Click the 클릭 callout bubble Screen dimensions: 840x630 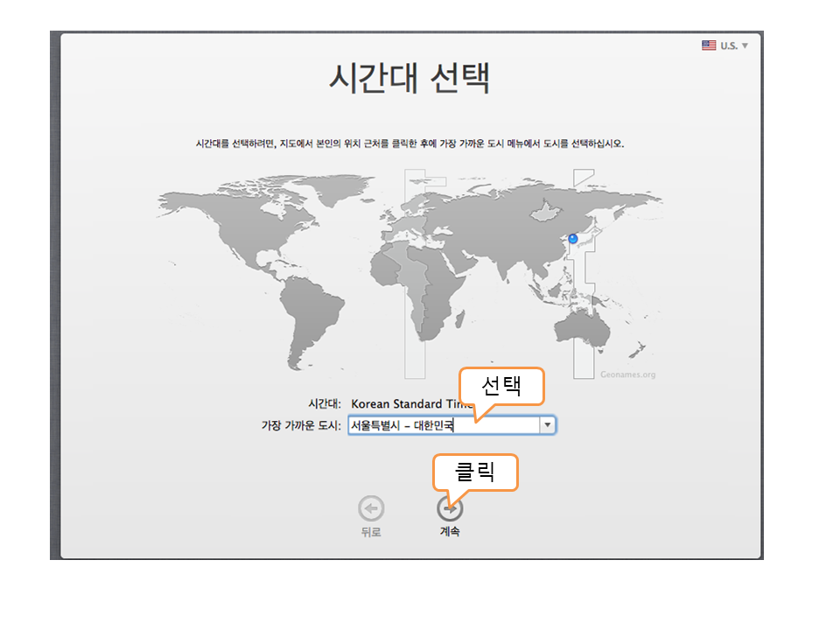(475, 472)
